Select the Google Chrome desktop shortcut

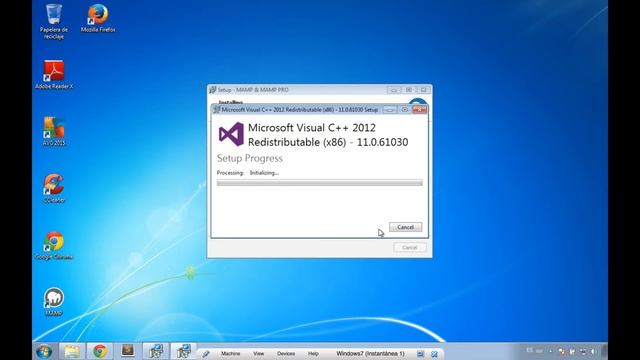(54, 245)
